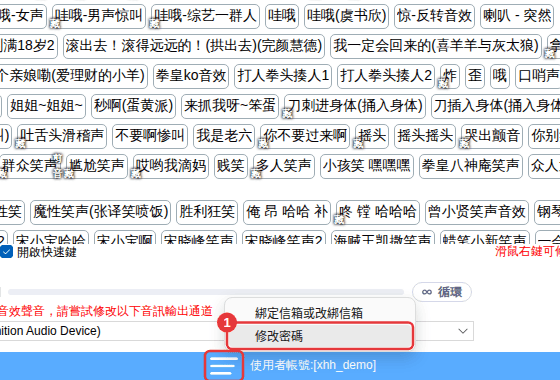Play 我一定会回来的(喜羊羊与灰太狼) sound
Image resolution: width=560 pixels, height=380 pixels.
[436, 46]
